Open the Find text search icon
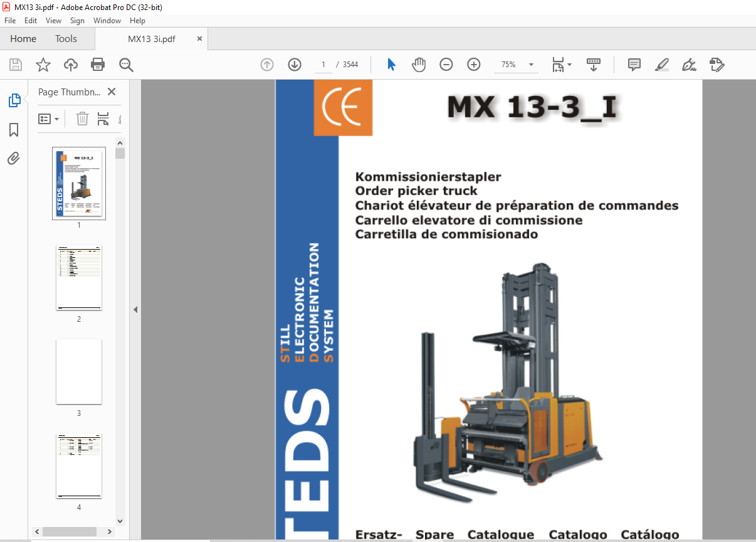The image size is (756, 542). 127,65
